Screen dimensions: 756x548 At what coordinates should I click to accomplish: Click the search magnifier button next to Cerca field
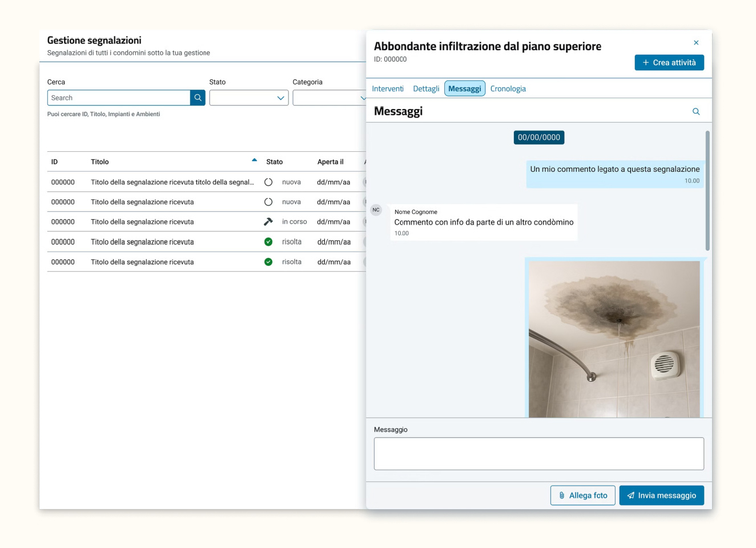coord(198,98)
